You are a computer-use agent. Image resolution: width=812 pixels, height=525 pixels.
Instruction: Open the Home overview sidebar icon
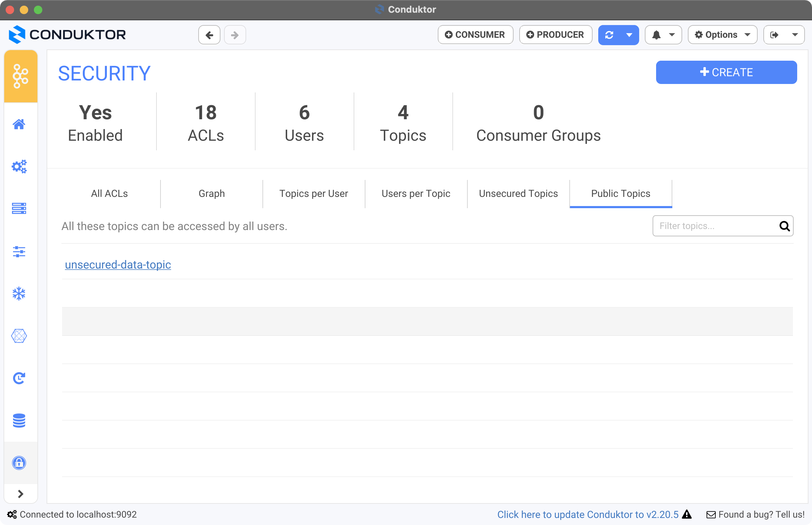[19, 124]
